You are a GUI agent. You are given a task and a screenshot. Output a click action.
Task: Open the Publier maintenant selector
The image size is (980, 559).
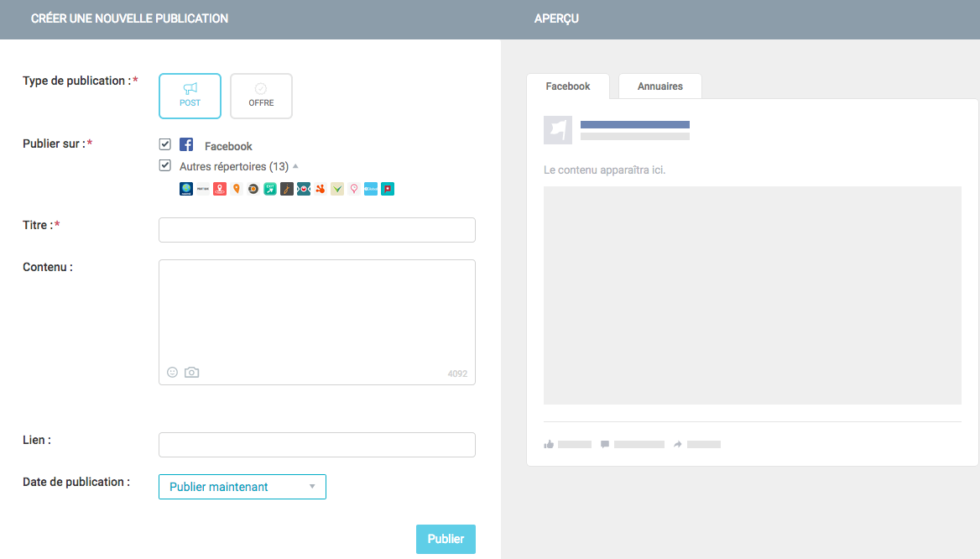click(242, 487)
